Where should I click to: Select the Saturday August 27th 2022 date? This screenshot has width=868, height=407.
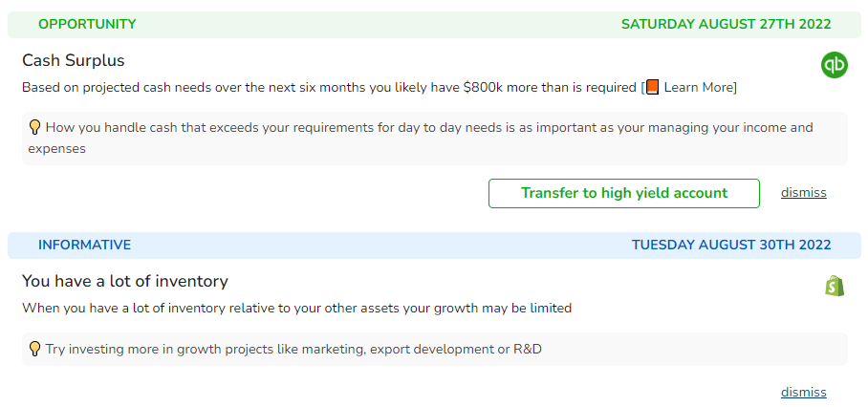coord(726,24)
